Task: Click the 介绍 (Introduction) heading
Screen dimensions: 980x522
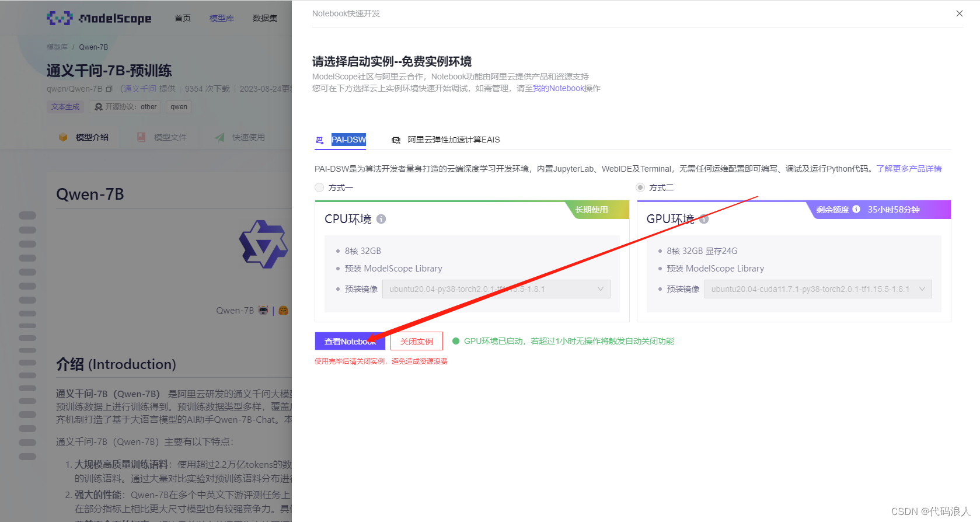Action: [x=116, y=364]
